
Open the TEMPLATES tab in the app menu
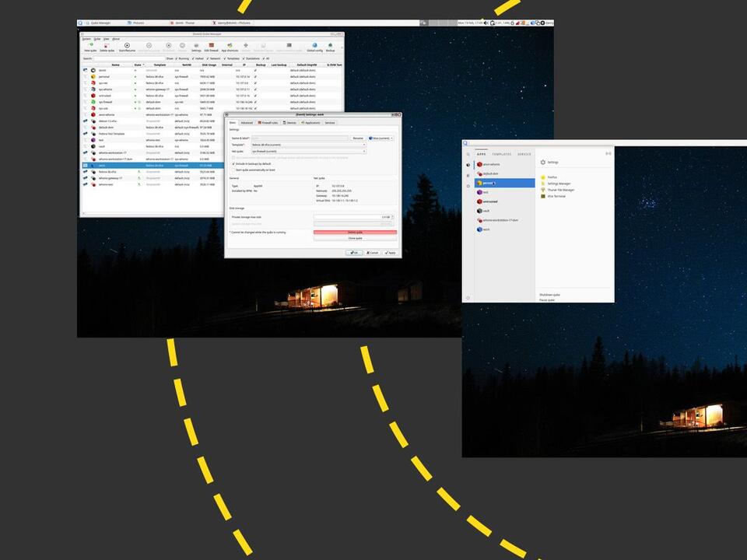click(x=501, y=154)
